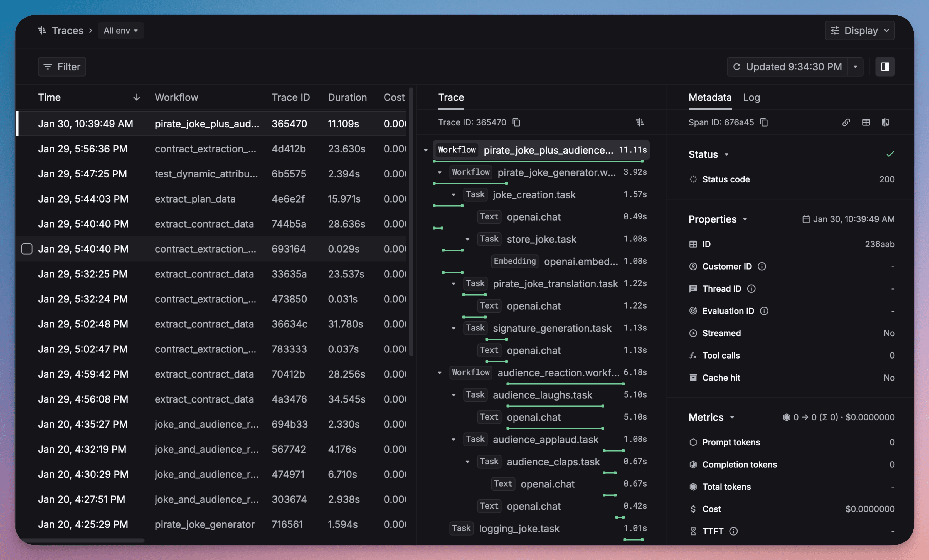Click the Updated 9:34:30 PM refresh button
The image size is (929, 560).
tap(787, 67)
